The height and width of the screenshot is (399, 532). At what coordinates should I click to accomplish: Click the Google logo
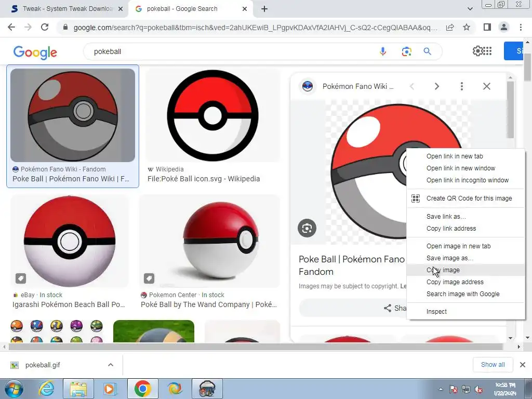35,52
